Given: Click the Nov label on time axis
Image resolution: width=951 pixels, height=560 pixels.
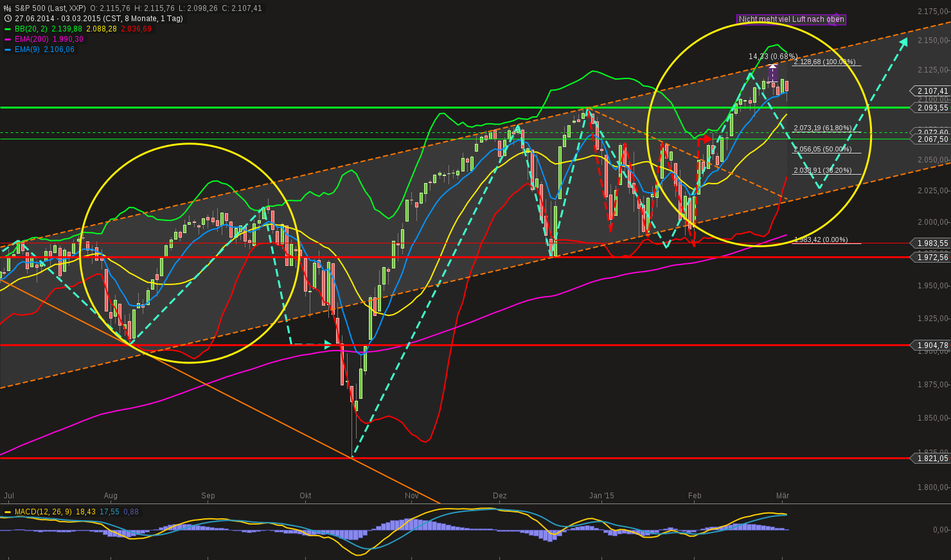Looking at the screenshot, I should click(x=412, y=496).
